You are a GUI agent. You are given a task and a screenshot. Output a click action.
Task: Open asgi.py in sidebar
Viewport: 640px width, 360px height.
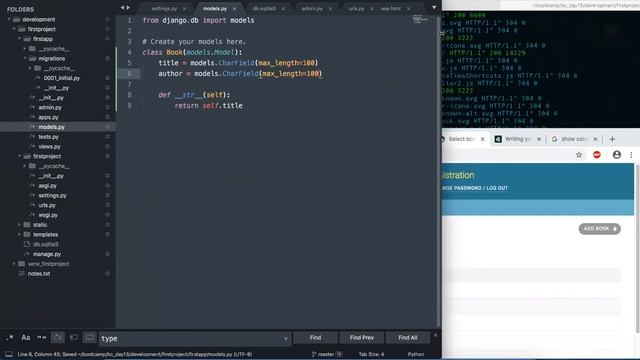click(x=47, y=186)
